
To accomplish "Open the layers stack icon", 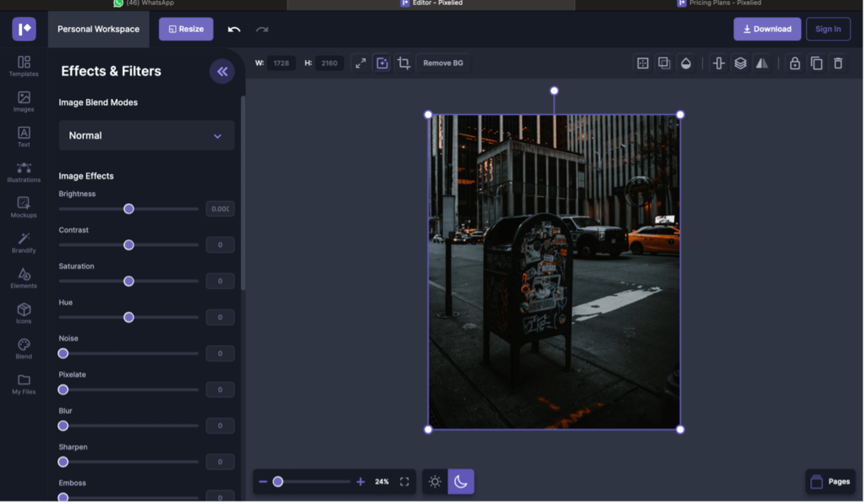I will [740, 63].
